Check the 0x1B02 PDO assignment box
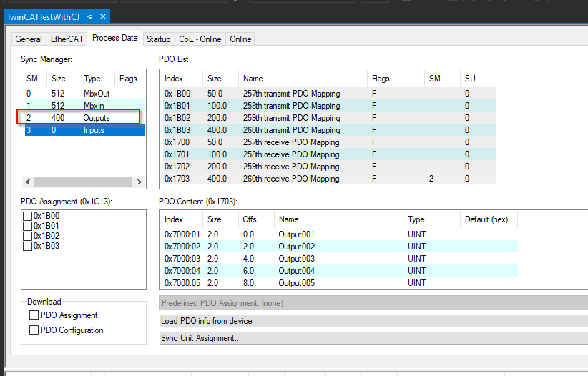 (x=27, y=236)
